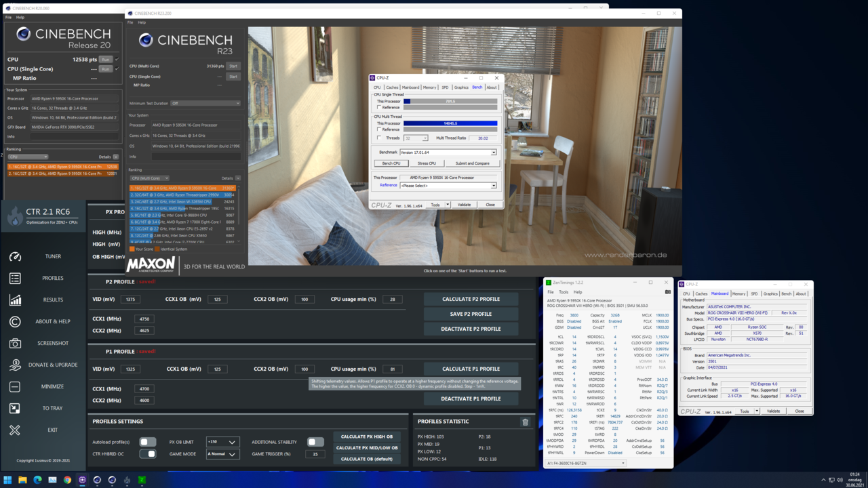Screen dimensions: 868x488
Task: Click the CPU Multi Thread score progress bar
Action: [450, 123]
